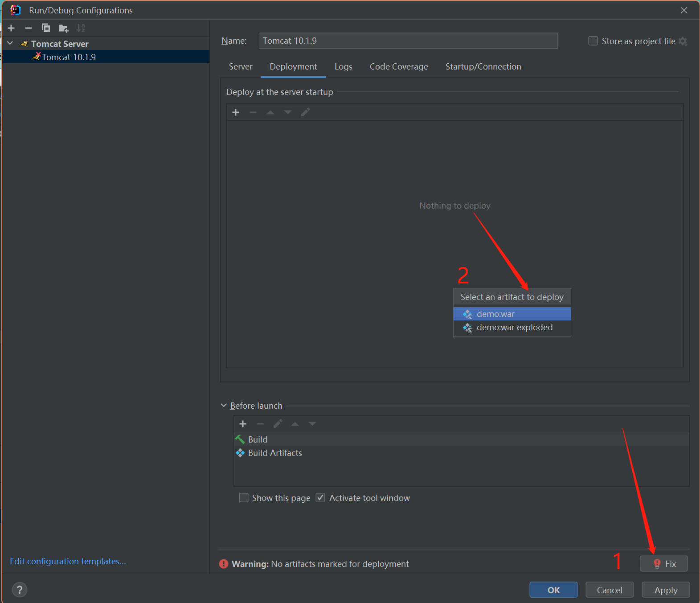Viewport: 700px width, 603px height.
Task: Click the red warning error icon
Action: click(x=224, y=564)
